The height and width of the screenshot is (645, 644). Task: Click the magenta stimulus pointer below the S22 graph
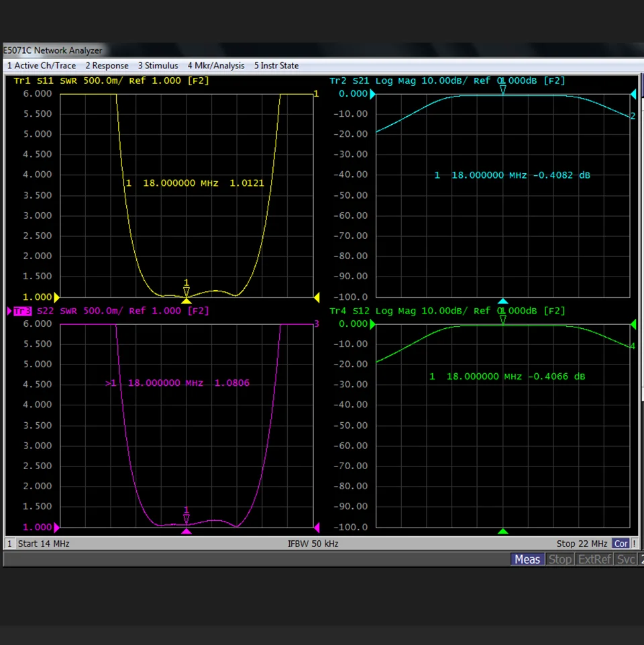pos(186,532)
